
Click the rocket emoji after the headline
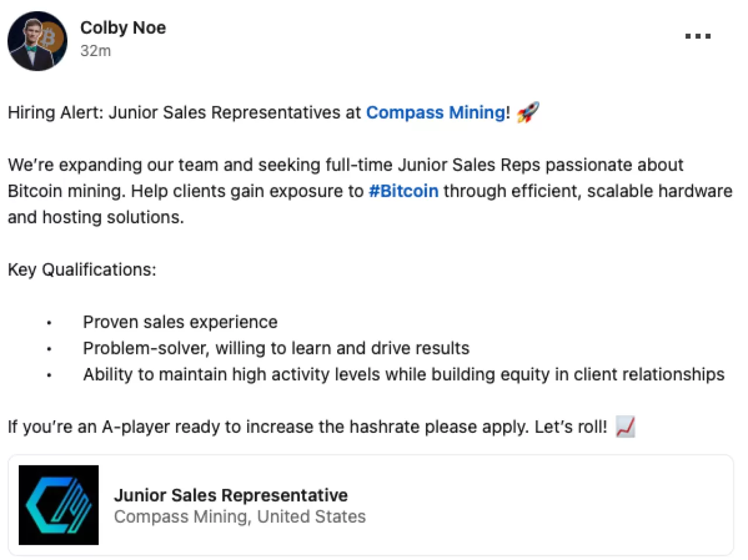point(528,112)
